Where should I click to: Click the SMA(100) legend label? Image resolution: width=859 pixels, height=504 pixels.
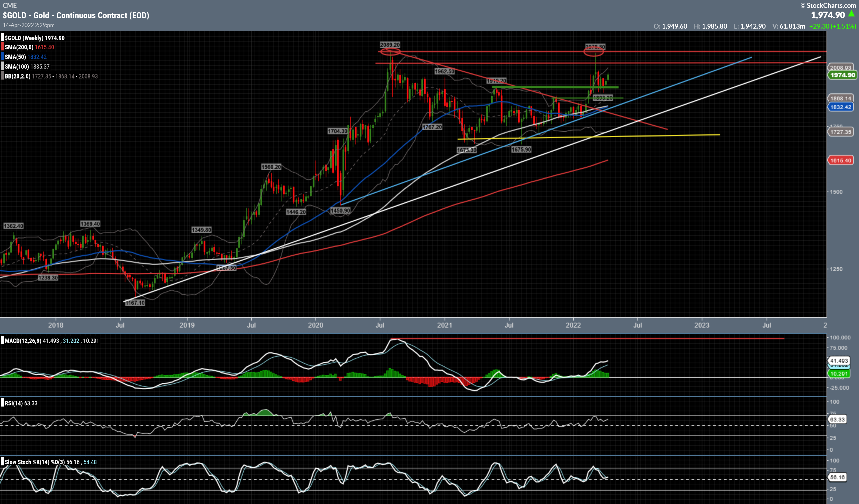16,67
